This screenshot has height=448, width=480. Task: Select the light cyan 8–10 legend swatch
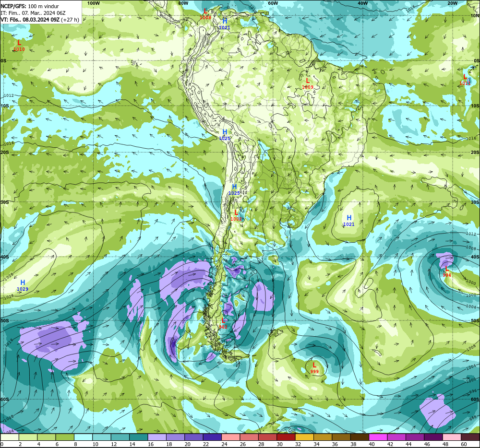[x=83, y=437]
